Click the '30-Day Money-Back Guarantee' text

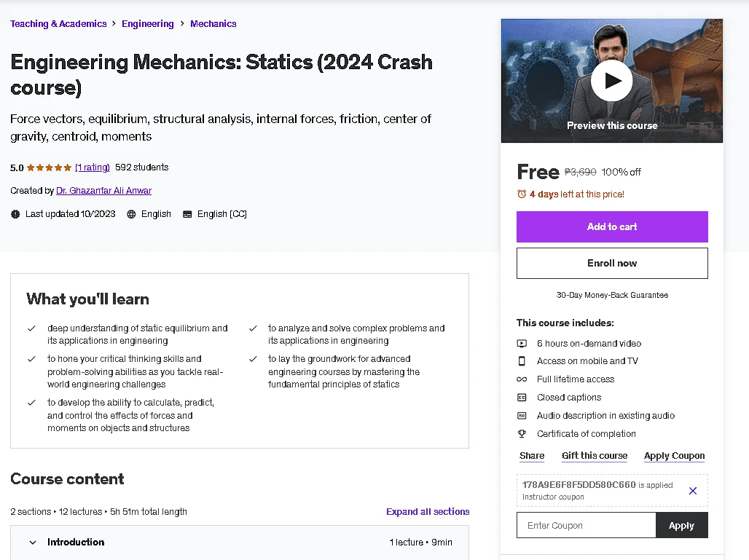pyautogui.click(x=612, y=295)
